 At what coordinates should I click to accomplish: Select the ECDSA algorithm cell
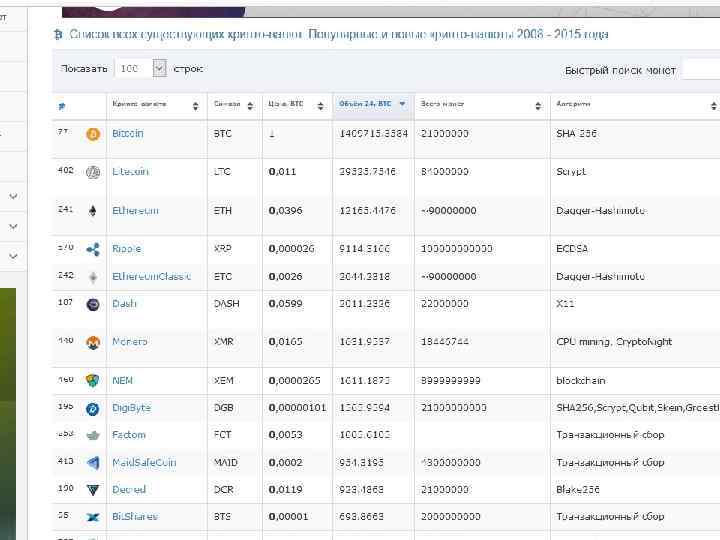point(572,249)
